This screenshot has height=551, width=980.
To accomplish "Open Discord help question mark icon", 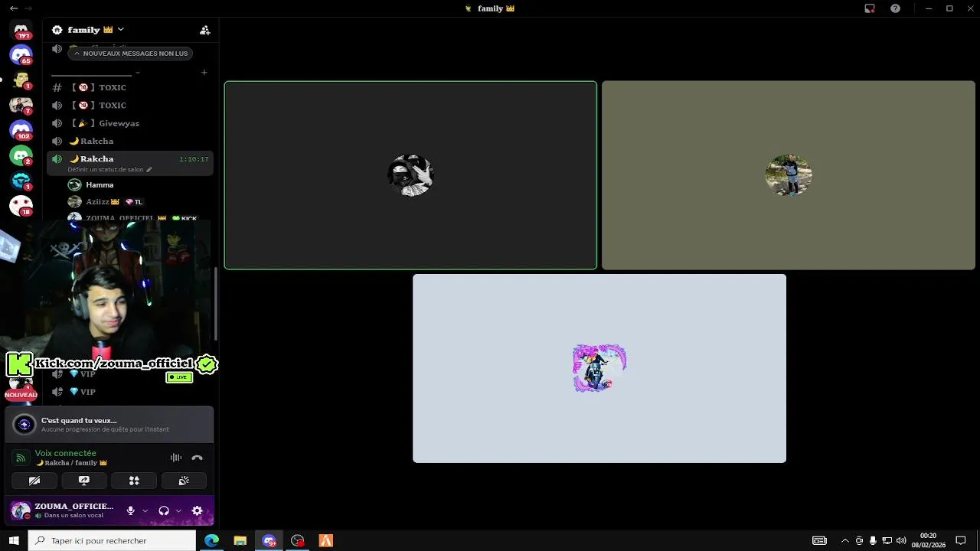I will [x=895, y=8].
